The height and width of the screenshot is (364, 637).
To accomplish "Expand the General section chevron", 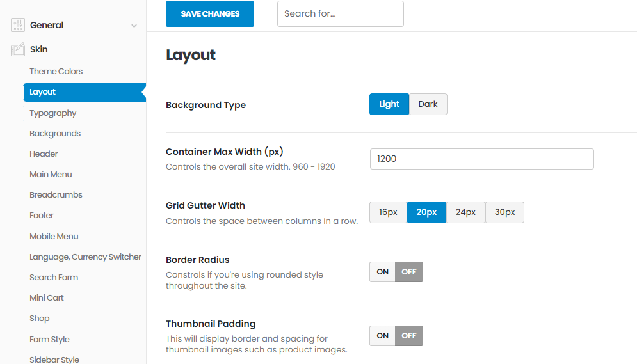I will point(134,26).
